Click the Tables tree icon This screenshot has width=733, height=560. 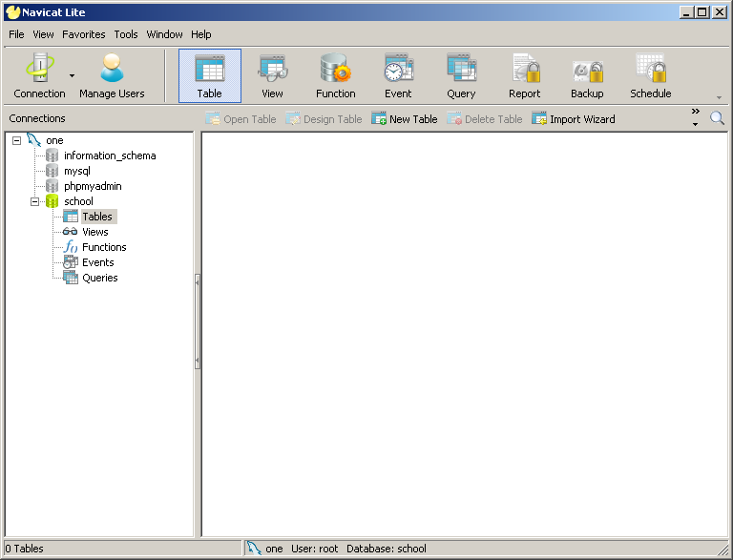point(71,217)
